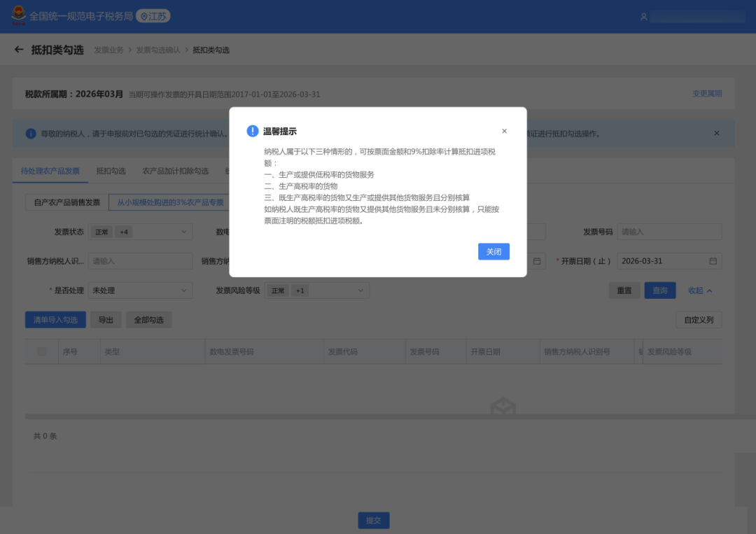756x534 pixels.
Task: Select 从小规模处购进的3%农产品专票 sub-tab
Action: [169, 202]
